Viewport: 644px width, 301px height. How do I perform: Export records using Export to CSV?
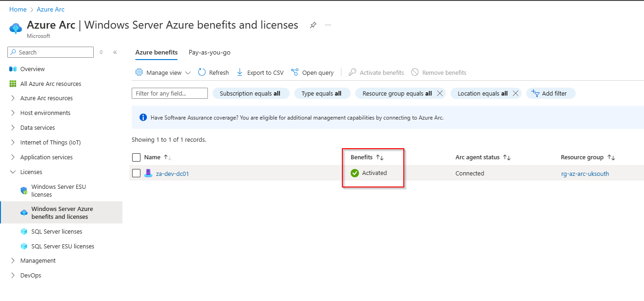pyautogui.click(x=260, y=72)
